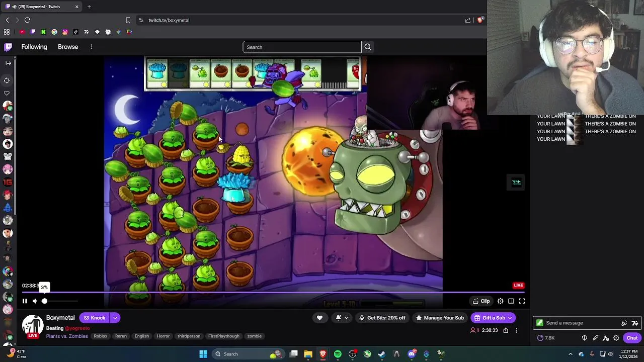Open TikTok bookmark in bookmarks bar
This screenshot has height=362, width=644.
[x=75, y=32]
